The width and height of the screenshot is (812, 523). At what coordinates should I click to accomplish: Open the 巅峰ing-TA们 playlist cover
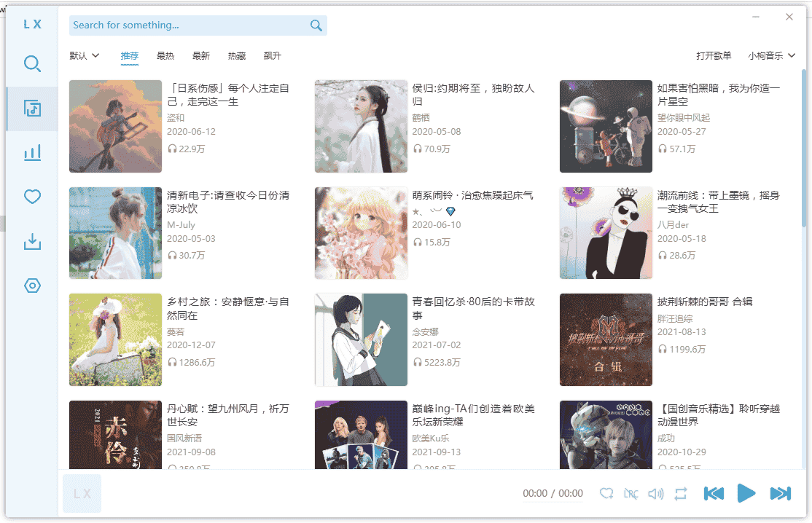tap(361, 435)
